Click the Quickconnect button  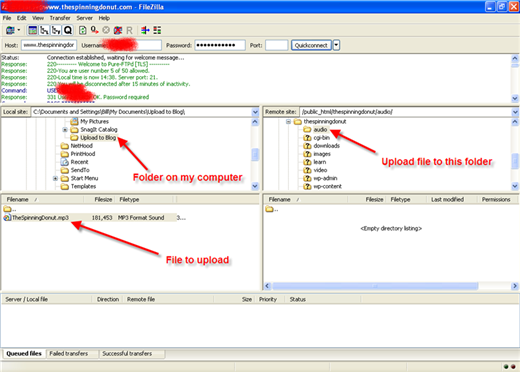(x=311, y=45)
